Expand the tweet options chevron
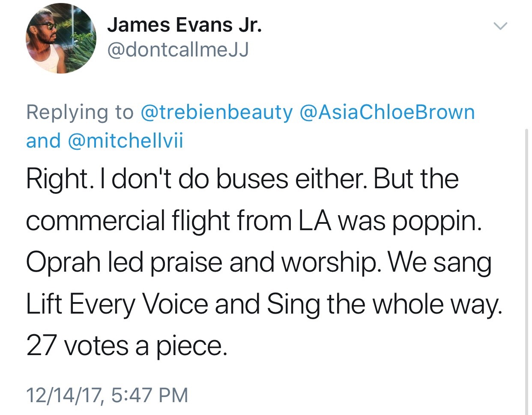This screenshot has height=415, width=532. [500, 26]
